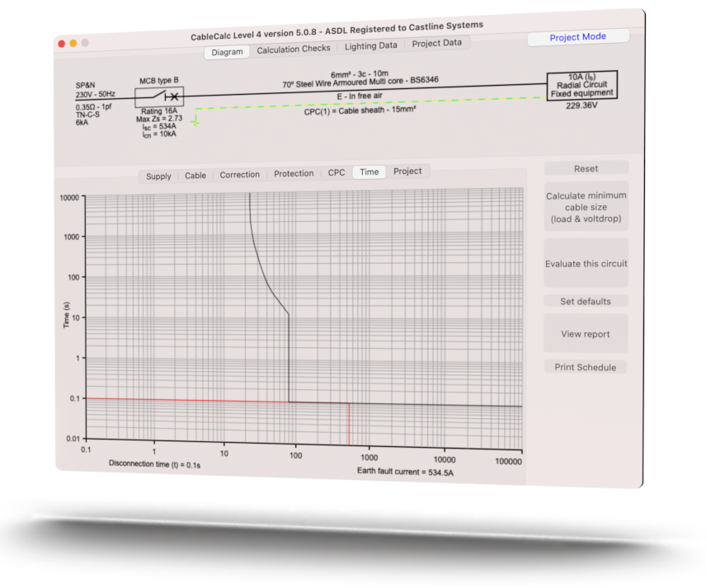Viewport: 706px width, 588px height.
Task: Click the 10A Radial Circuit device box
Action: pyautogui.click(x=581, y=85)
